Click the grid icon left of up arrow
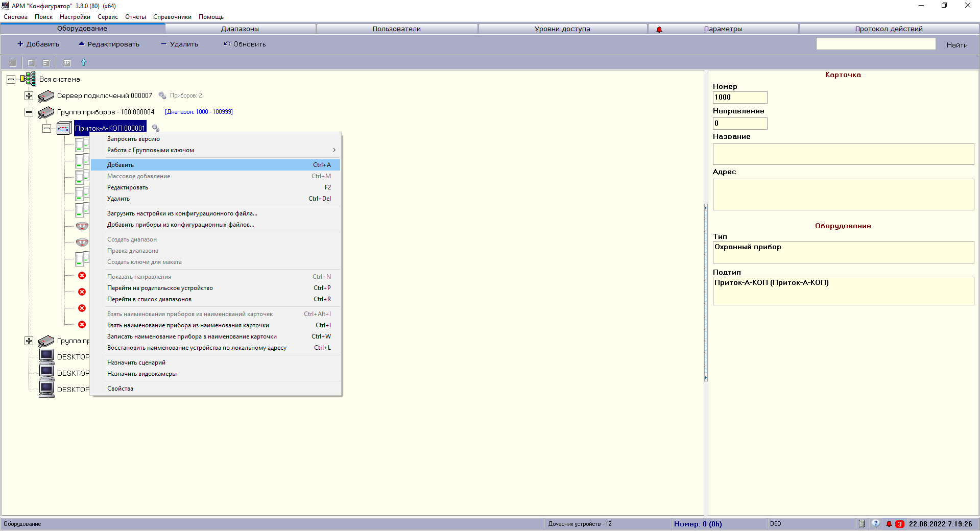980x531 pixels. point(67,63)
